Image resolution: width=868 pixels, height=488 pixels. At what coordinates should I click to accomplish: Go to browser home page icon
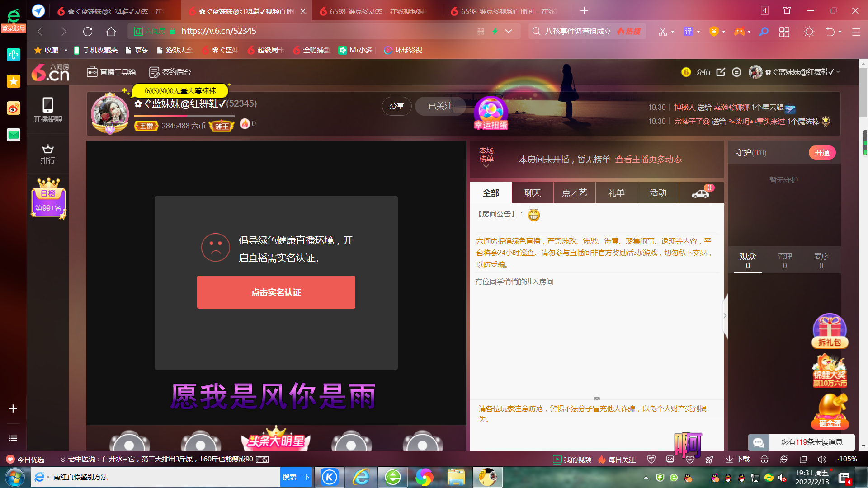click(111, 31)
